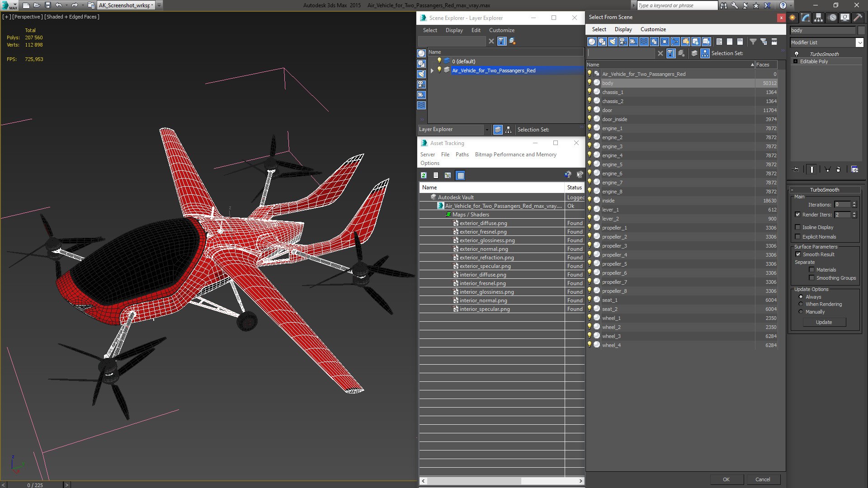This screenshot has width=868, height=488.
Task: Toggle visibility bulb of Air_Vehicle layer in Scene Explorer
Action: pyautogui.click(x=439, y=70)
